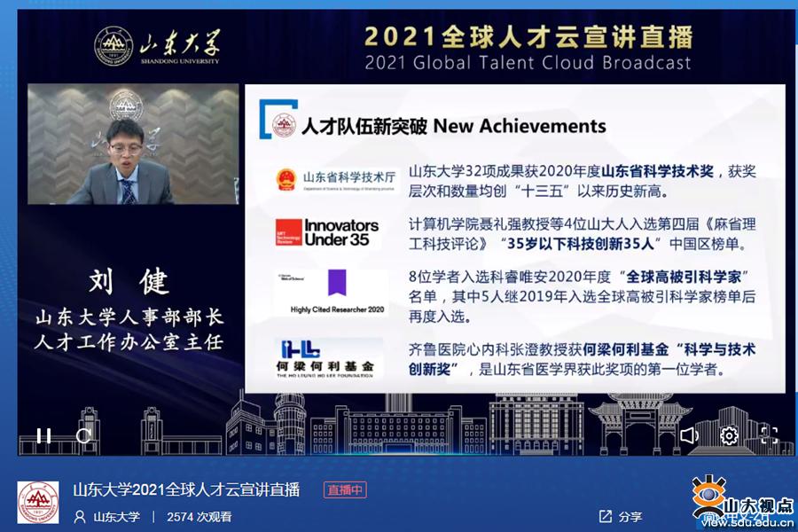Screen dimensions: 798x532
Task: Toggle fullscreen mode
Action: pyautogui.click(x=769, y=435)
